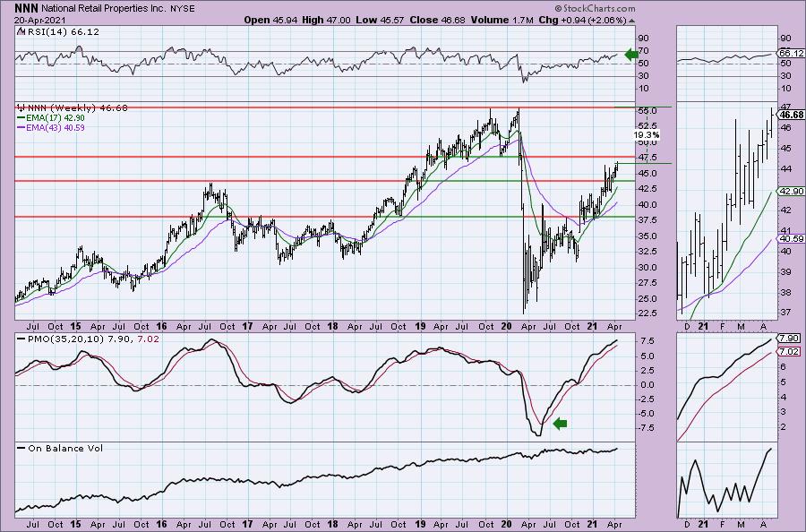Screen dimensions: 806x532
Task: Click the Chg +0.94 (+2.06%) value
Action: pyautogui.click(x=582, y=20)
